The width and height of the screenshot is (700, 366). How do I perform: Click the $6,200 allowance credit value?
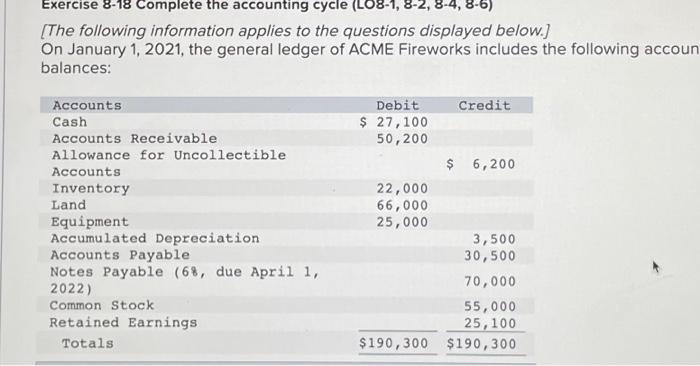[481, 164]
